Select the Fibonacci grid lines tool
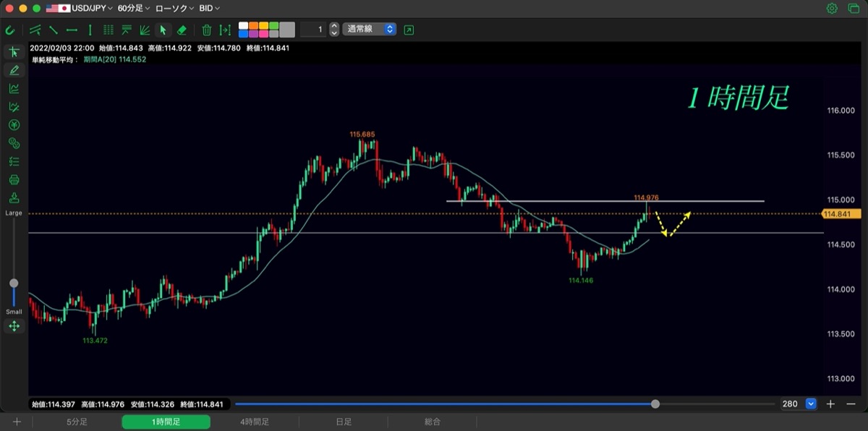The height and width of the screenshot is (431, 868). (x=109, y=30)
